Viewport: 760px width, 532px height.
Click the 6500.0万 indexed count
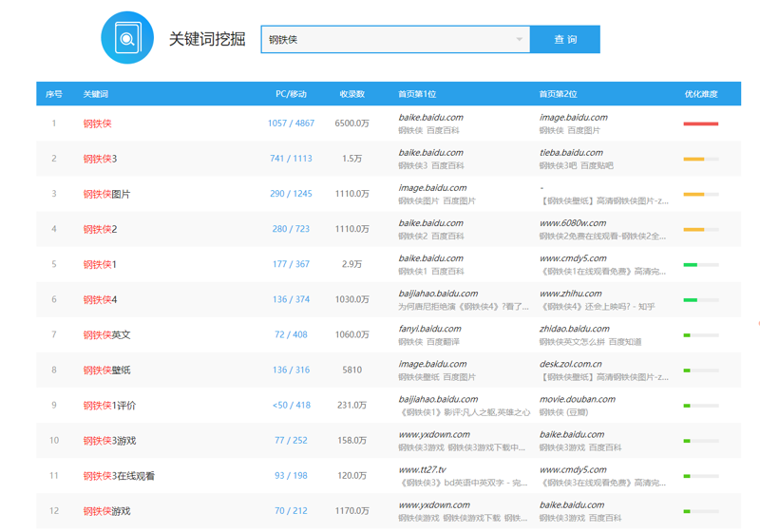351,123
